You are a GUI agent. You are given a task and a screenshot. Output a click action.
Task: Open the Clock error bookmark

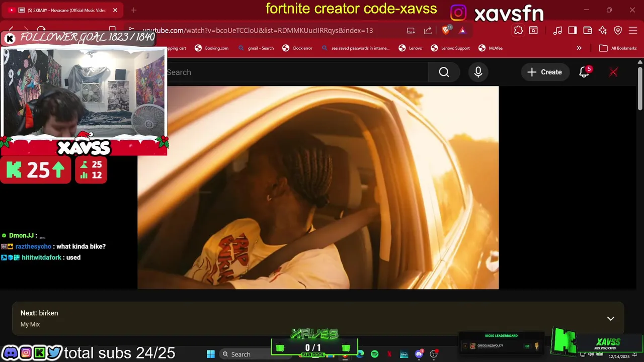[297, 48]
